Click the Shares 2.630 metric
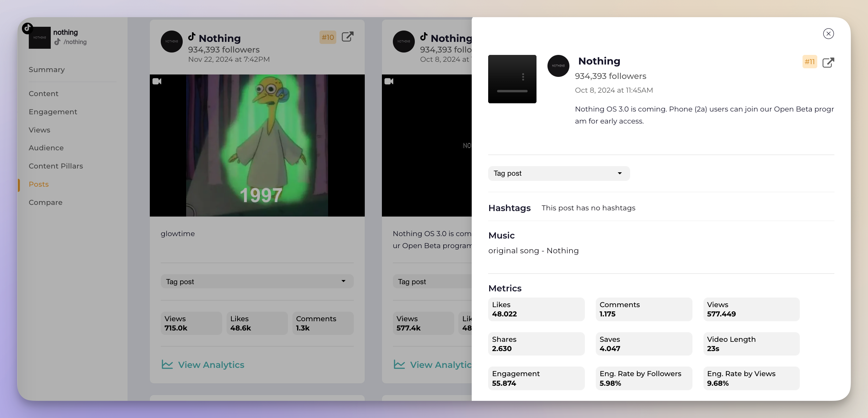The width and height of the screenshot is (868, 418). (x=537, y=344)
